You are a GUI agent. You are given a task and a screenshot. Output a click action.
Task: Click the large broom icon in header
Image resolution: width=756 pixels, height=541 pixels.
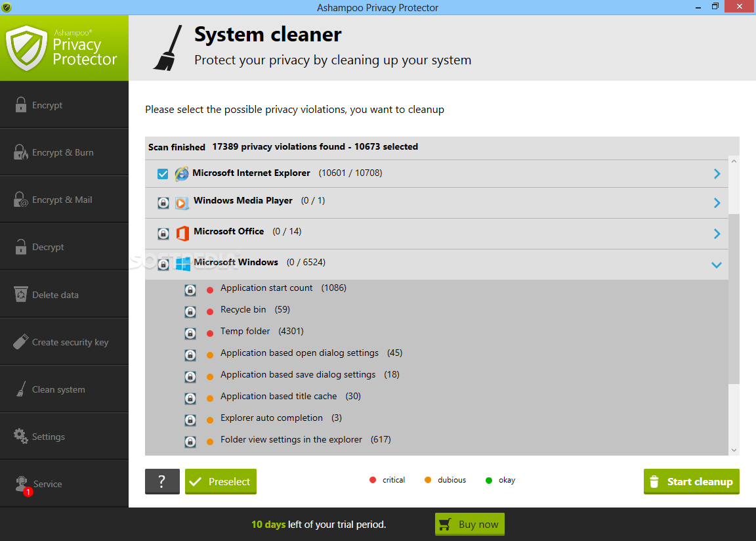(x=168, y=48)
